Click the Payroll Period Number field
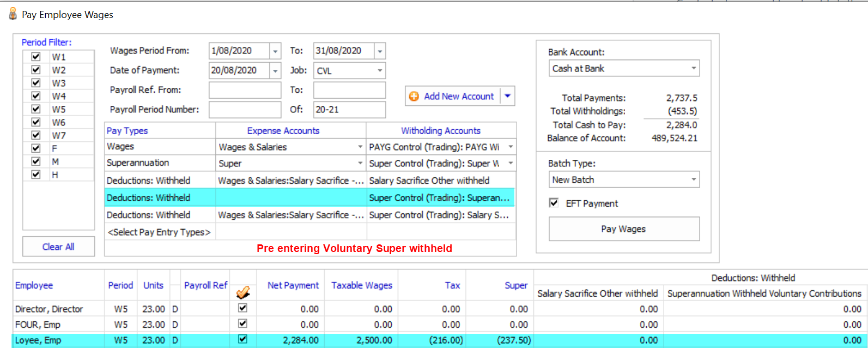 (245, 110)
